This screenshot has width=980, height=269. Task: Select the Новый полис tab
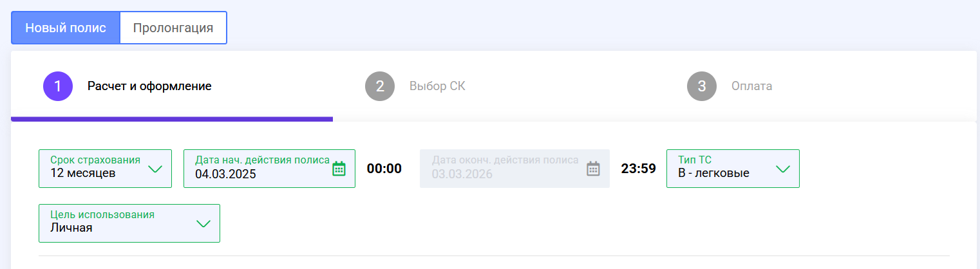tap(66, 28)
